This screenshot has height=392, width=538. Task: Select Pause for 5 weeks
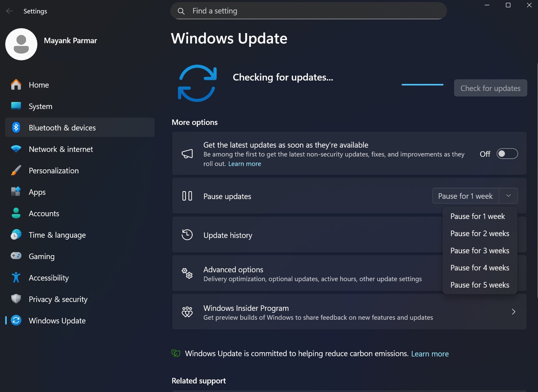click(479, 285)
